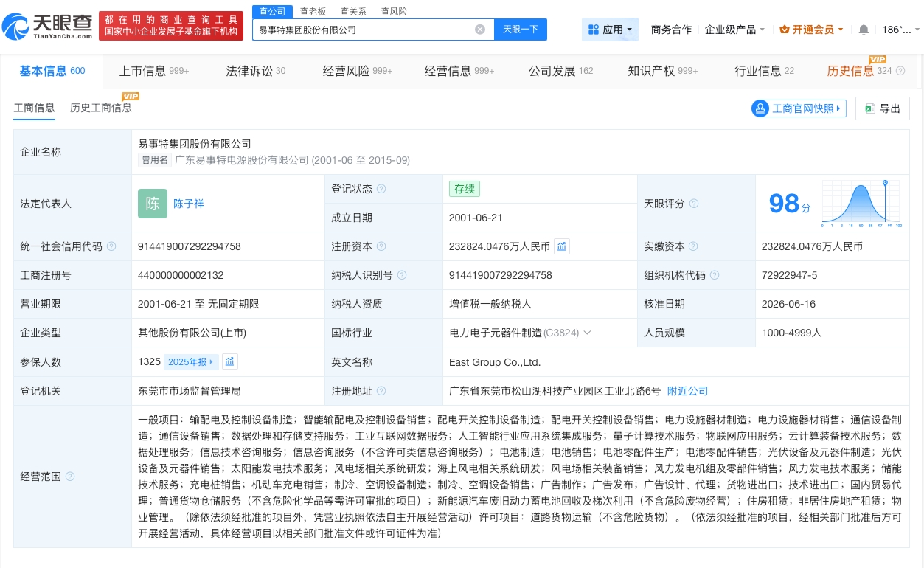Click the 工商官网快照 person icon

click(x=760, y=108)
